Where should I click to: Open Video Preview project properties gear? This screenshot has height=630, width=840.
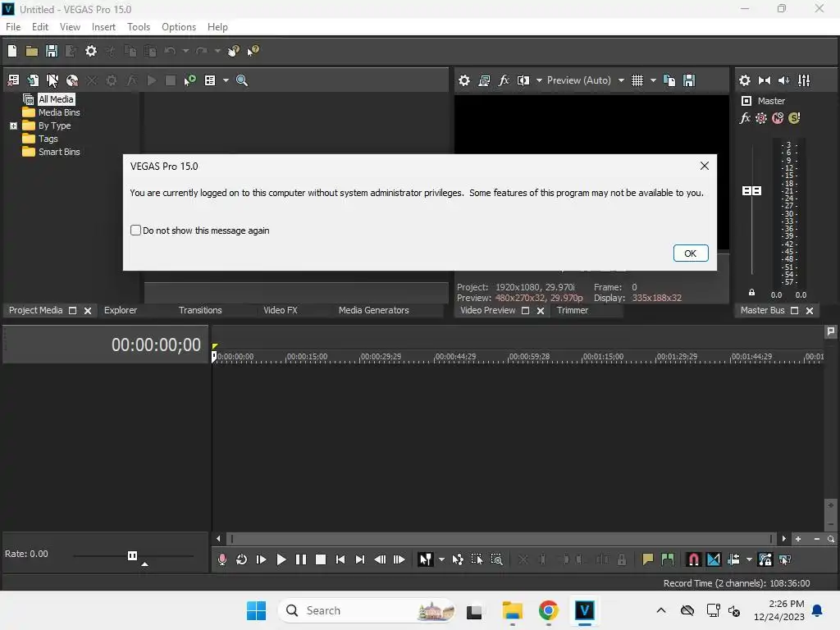click(464, 80)
